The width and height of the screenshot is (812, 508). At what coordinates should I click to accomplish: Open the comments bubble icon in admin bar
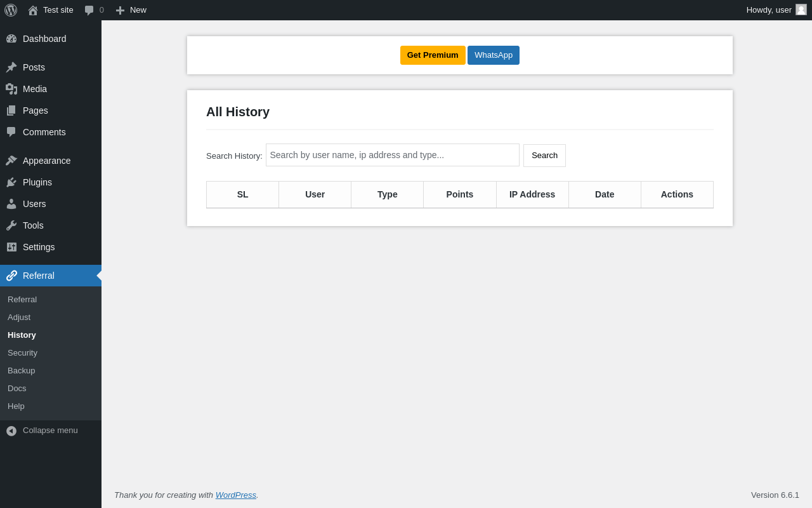tap(89, 10)
